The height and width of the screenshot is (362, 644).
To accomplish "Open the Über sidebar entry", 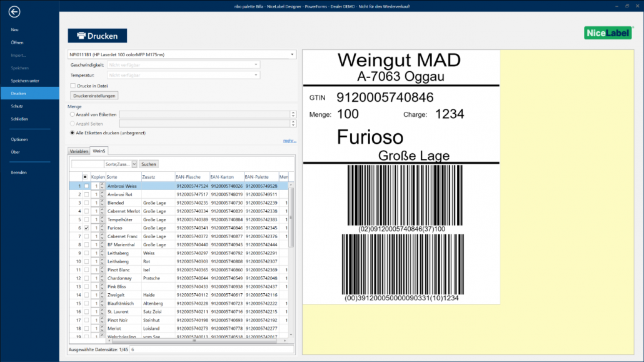I will coord(16,152).
